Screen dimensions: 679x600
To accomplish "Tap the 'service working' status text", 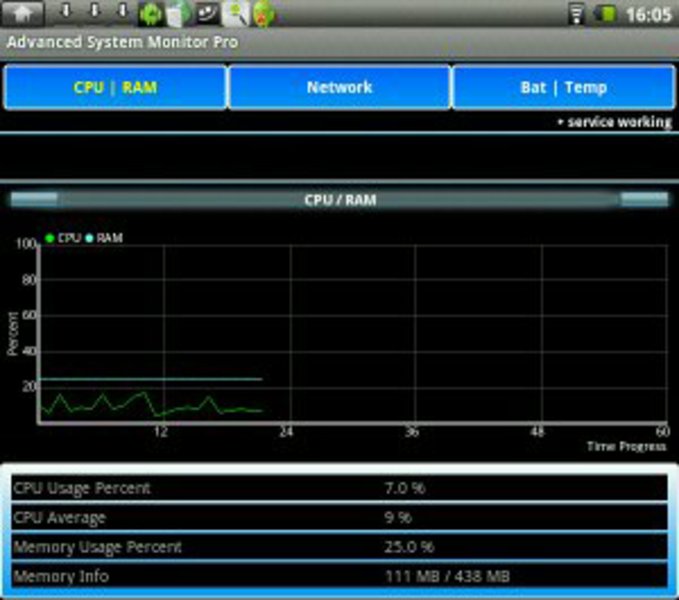I will pyautogui.click(x=619, y=122).
